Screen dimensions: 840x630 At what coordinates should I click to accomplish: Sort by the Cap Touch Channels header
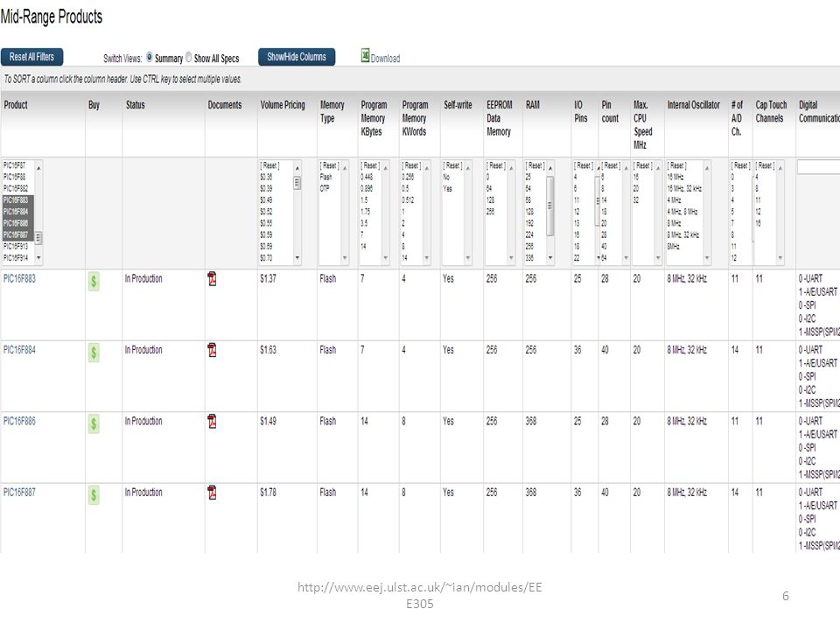tap(772, 111)
